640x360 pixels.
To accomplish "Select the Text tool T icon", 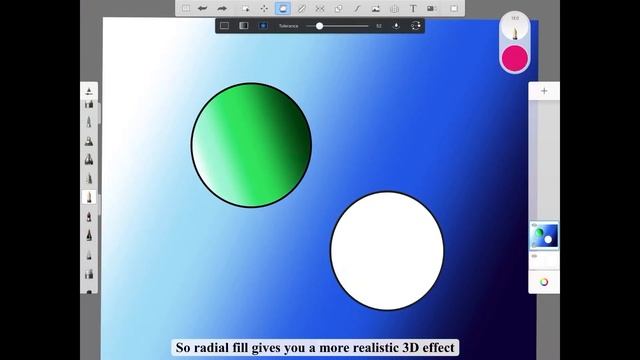I will [x=413, y=8].
